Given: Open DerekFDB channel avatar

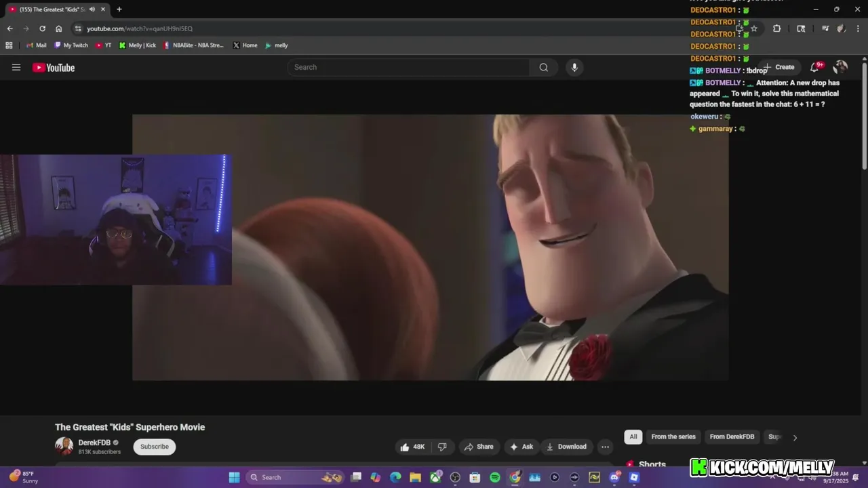Looking at the screenshot, I should click(x=64, y=446).
